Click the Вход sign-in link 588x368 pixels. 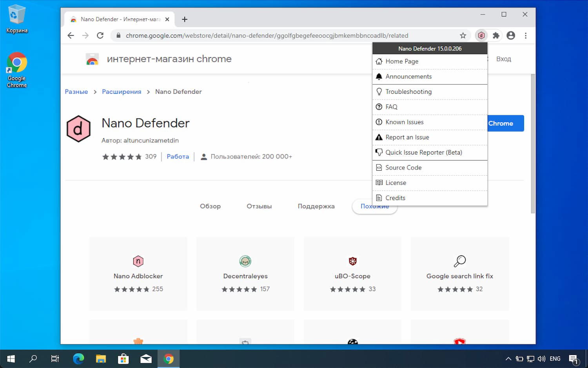pos(504,59)
